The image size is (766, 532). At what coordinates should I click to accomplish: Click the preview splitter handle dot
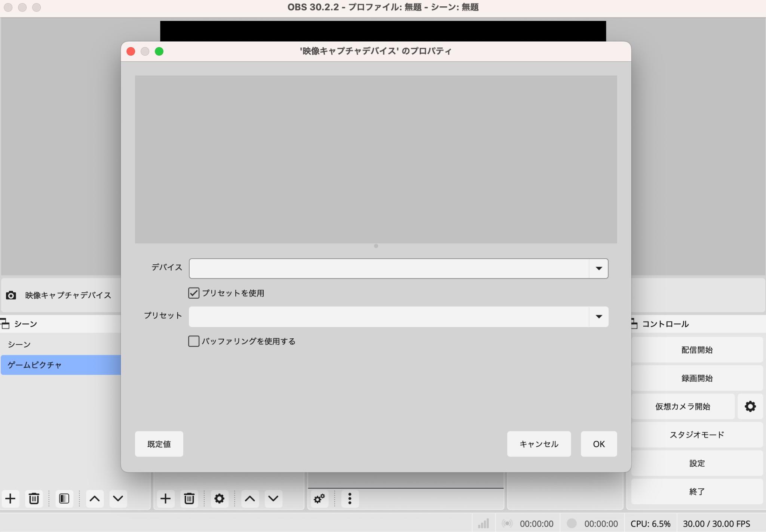(376, 246)
